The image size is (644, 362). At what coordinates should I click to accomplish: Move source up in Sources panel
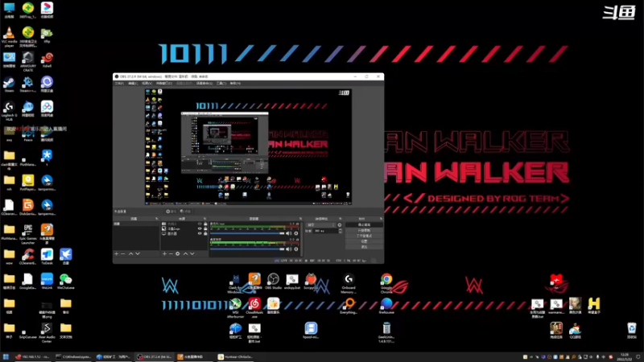pyautogui.click(x=185, y=254)
